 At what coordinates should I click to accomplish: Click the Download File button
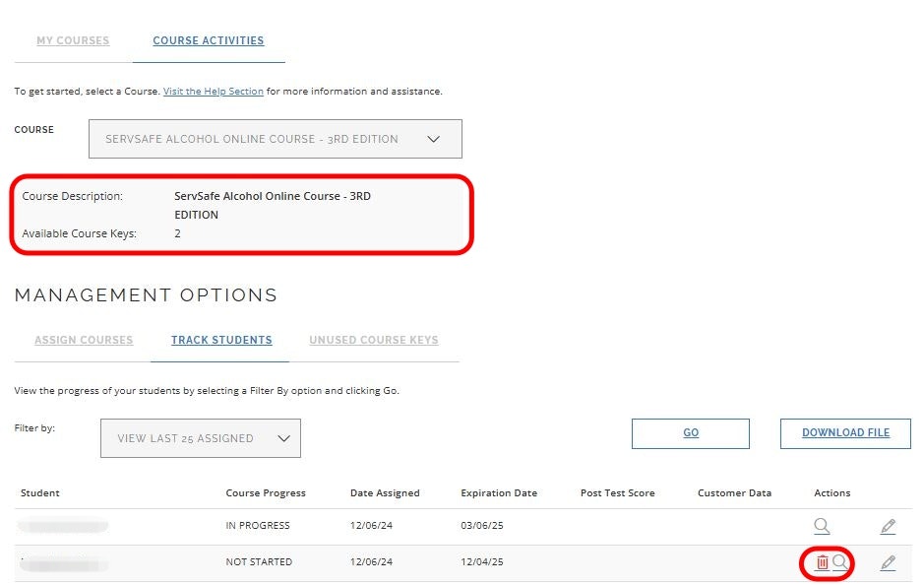pyautogui.click(x=845, y=433)
